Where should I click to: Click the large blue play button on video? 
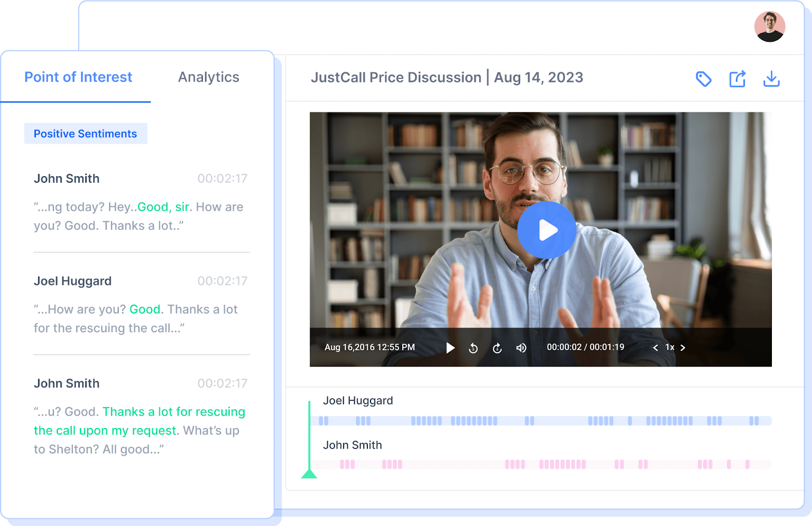point(547,230)
